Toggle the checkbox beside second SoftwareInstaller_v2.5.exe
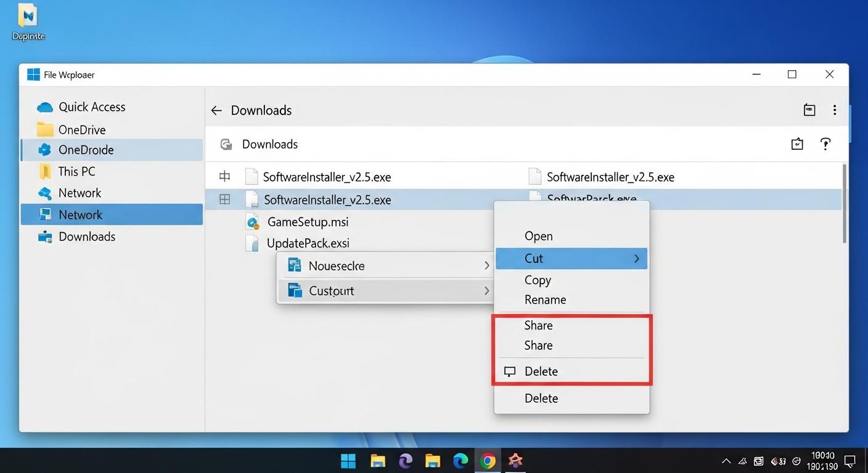The width and height of the screenshot is (868, 473). 224,199
